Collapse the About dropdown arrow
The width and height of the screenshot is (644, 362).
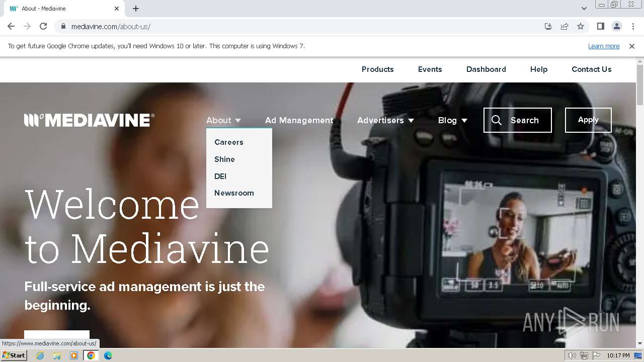(238, 121)
